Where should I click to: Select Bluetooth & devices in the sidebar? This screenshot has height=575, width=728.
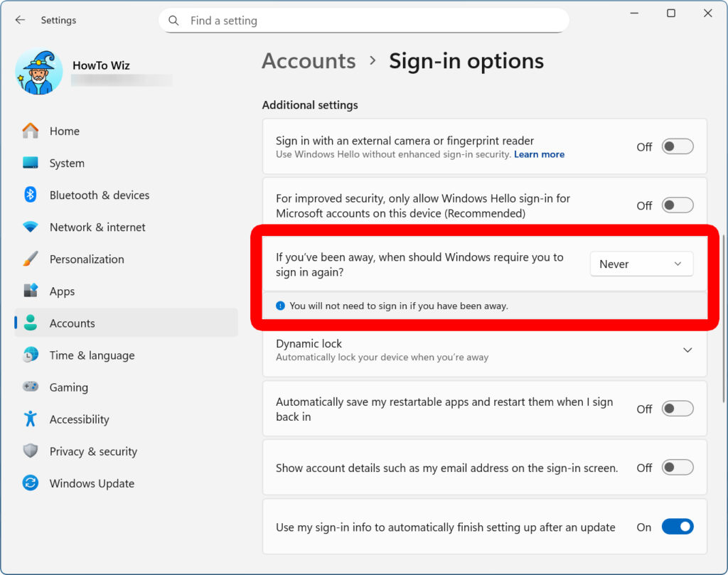pos(99,195)
